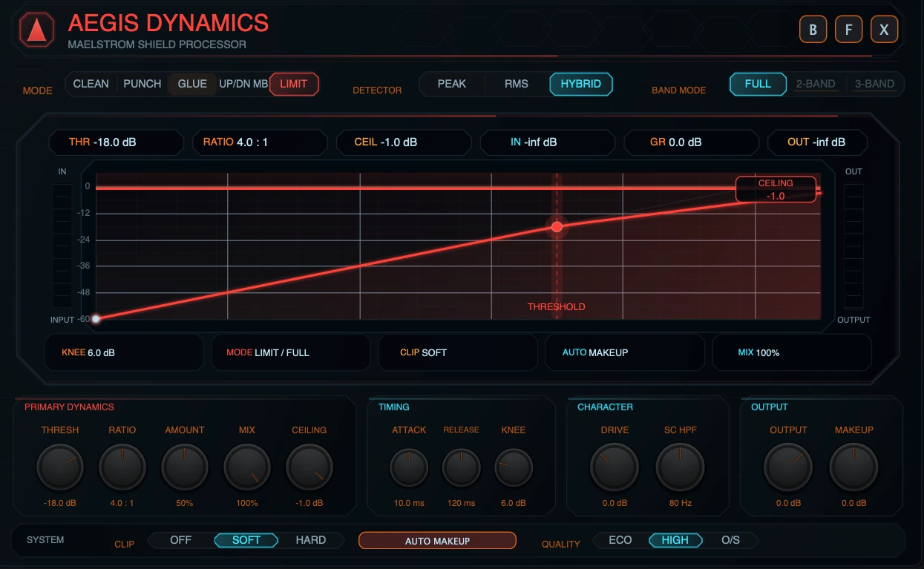This screenshot has width=924, height=569.
Task: Click the B header button
Action: point(813,30)
